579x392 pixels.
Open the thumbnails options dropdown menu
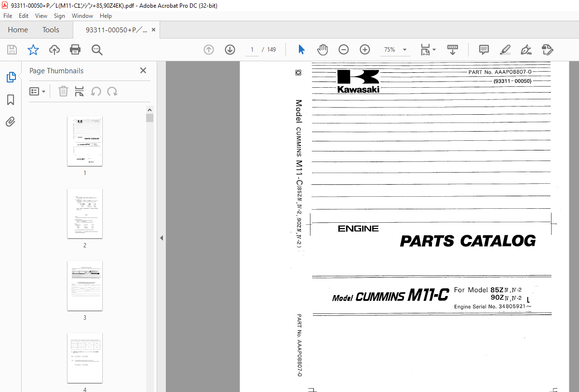tap(38, 91)
